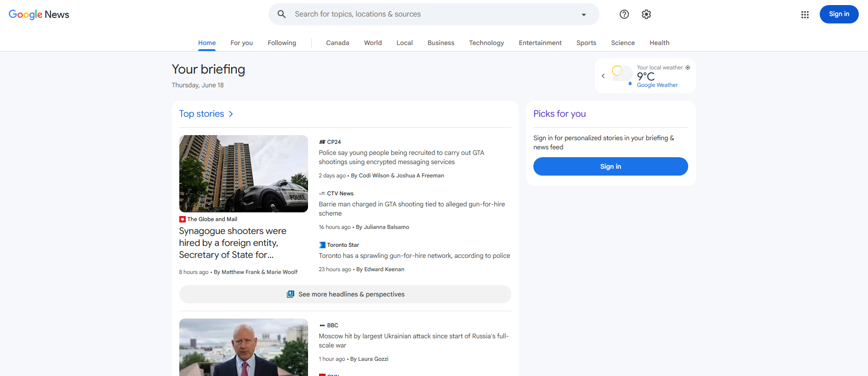Image resolution: width=868 pixels, height=376 pixels.
Task: Open the Entertainment section
Action: [x=540, y=43]
